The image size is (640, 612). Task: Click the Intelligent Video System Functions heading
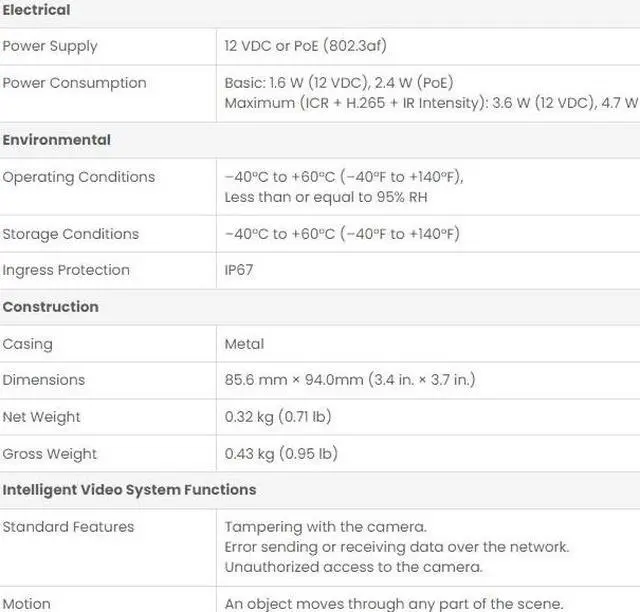(129, 490)
